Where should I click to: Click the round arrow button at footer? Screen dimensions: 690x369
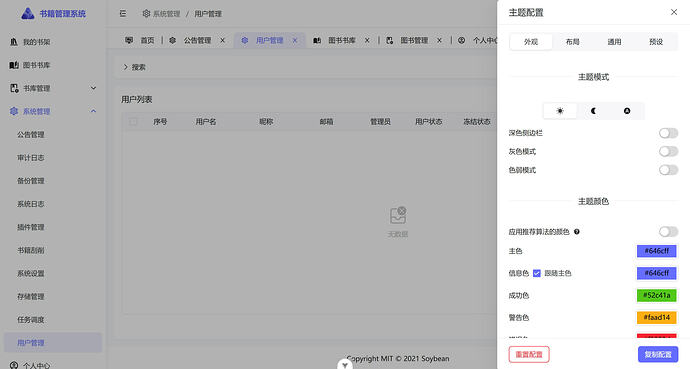pyautogui.click(x=345, y=365)
